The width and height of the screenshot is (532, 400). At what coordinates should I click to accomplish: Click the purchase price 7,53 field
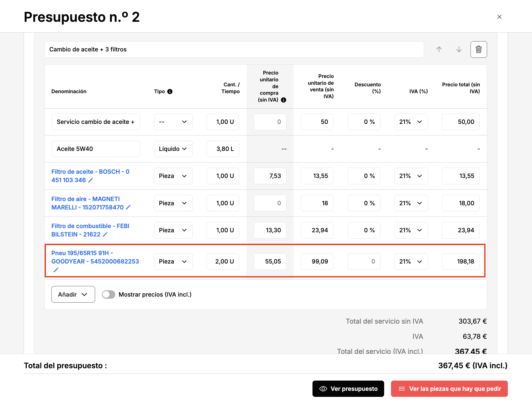[x=270, y=176]
